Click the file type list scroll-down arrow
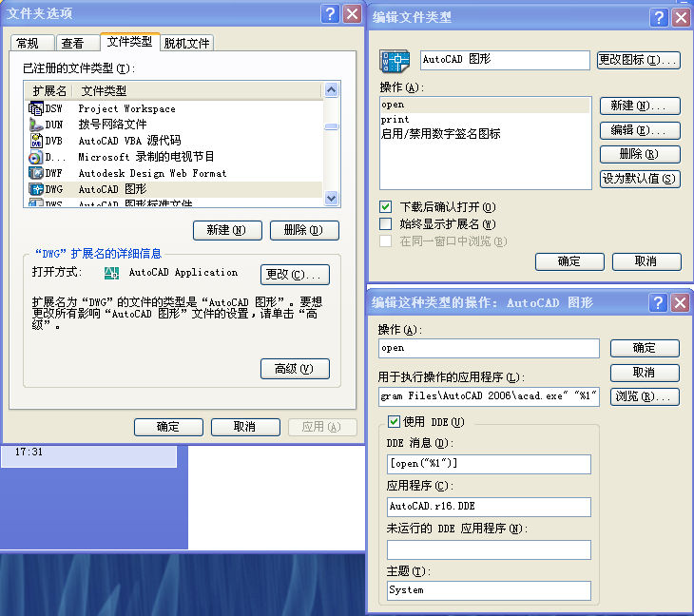 tap(332, 198)
